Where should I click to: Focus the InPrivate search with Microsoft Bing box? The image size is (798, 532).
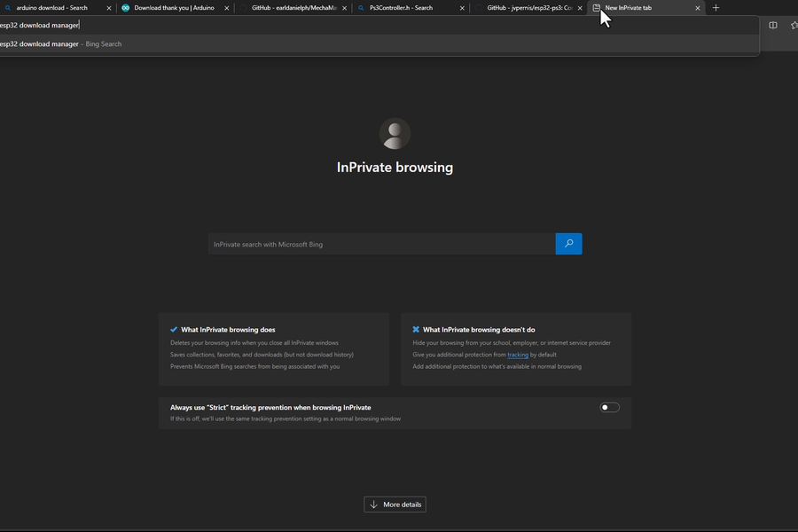click(x=381, y=244)
